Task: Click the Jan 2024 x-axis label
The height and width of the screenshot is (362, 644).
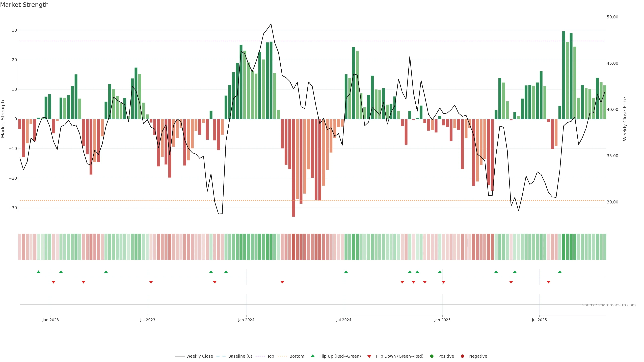Action: click(246, 320)
